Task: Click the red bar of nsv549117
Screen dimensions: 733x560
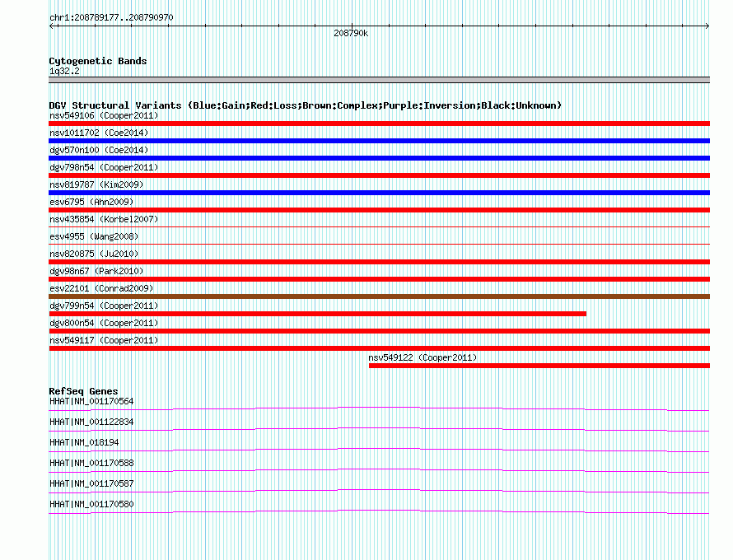Action: click(x=379, y=348)
